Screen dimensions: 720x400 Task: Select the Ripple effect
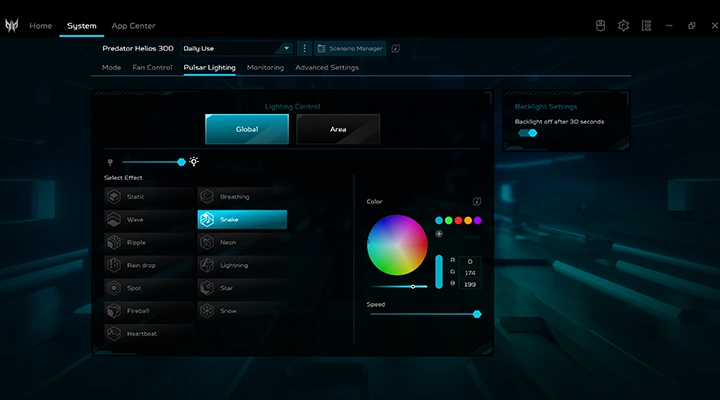tap(149, 242)
